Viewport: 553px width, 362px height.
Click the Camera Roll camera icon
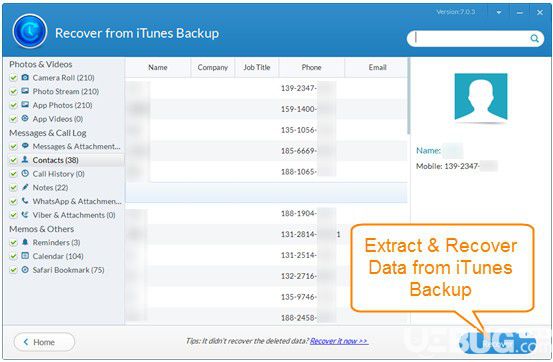[25, 77]
